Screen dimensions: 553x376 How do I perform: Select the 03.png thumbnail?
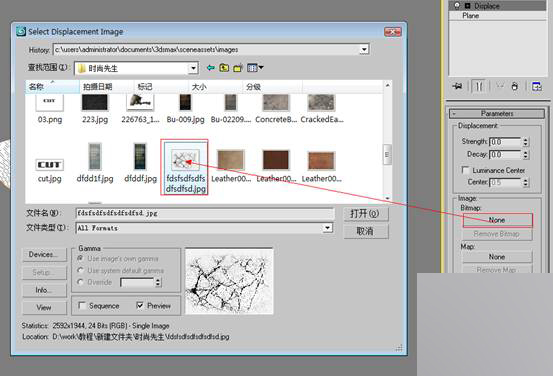(50, 103)
